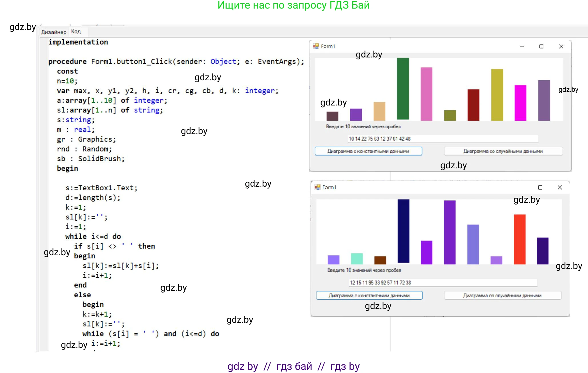The height and width of the screenshot is (373, 588).
Task: Click the red bar in bottom chart
Action: point(519,239)
